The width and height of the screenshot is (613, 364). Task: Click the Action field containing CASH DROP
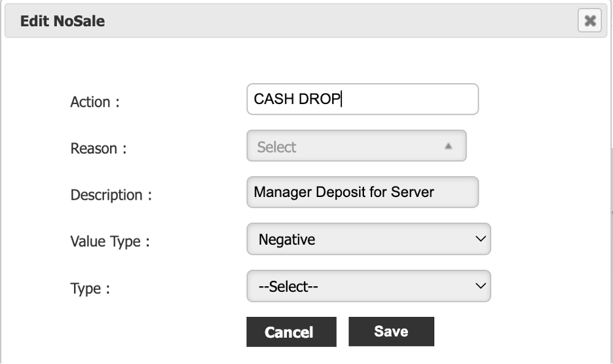click(362, 99)
